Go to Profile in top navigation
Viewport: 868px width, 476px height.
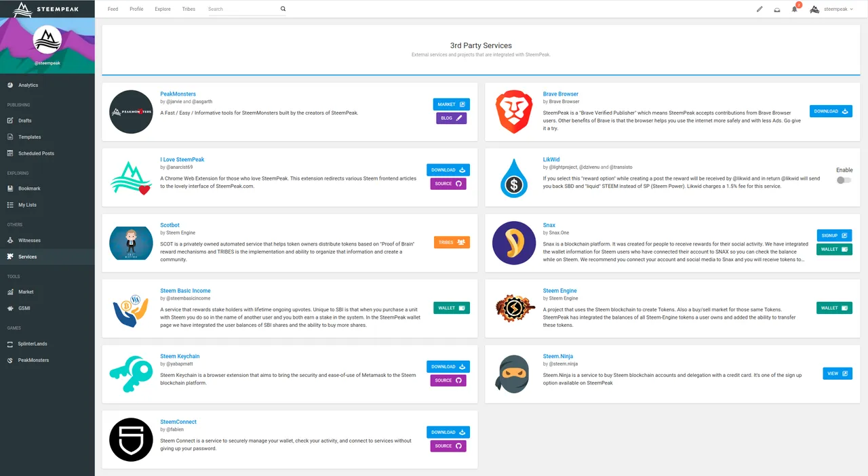pyautogui.click(x=136, y=9)
